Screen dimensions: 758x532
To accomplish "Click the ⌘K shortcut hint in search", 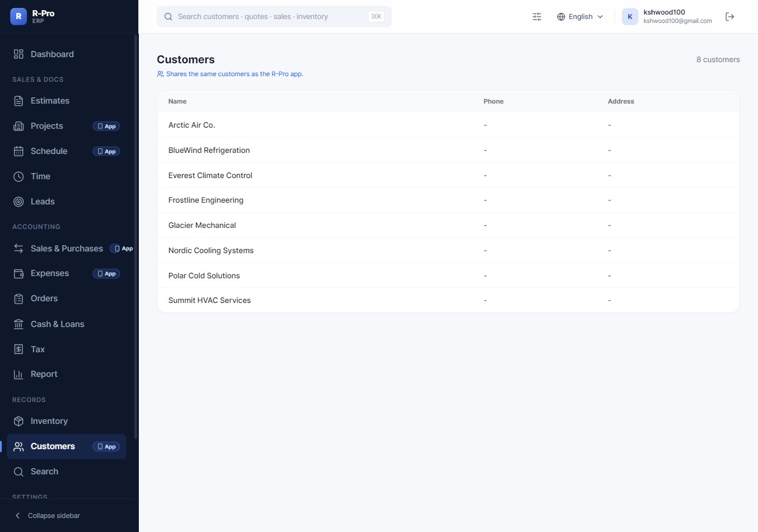I will pyautogui.click(x=376, y=17).
